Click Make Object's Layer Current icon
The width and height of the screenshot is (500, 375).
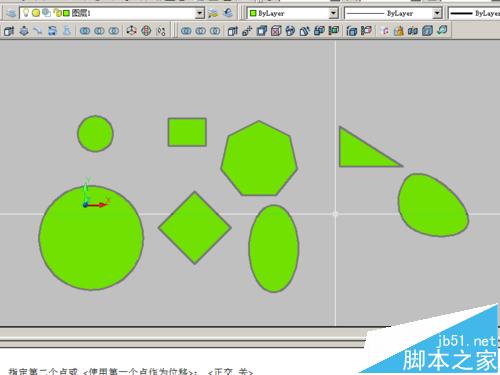click(x=213, y=13)
